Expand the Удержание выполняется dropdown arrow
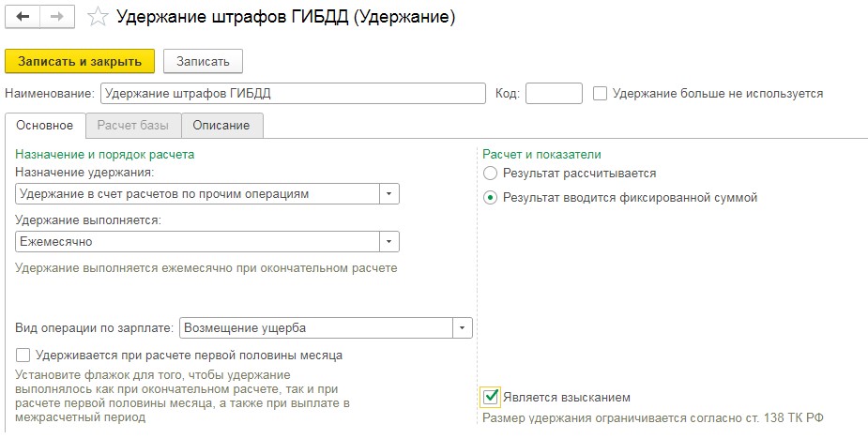This screenshot has height=439, width=868. point(389,241)
